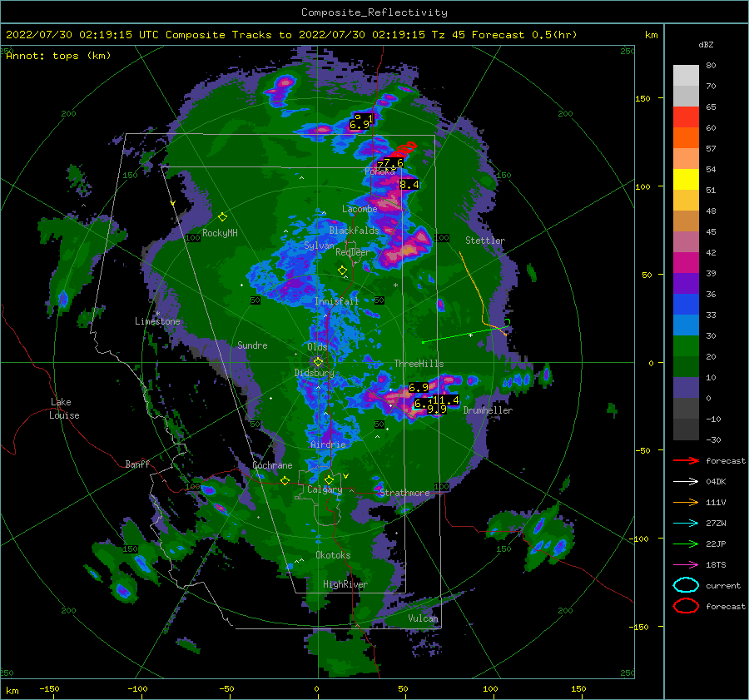
Task: Click the red forecast ellipse in legend
Action: pos(686,606)
